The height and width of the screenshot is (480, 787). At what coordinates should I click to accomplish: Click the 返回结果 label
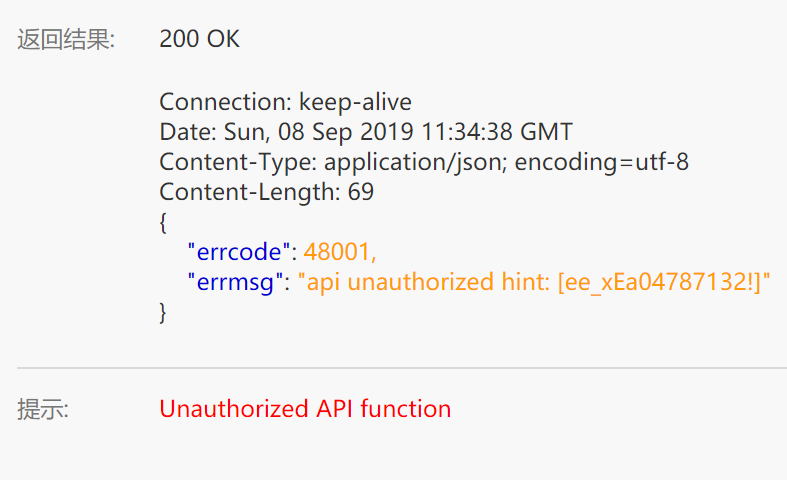click(66, 40)
